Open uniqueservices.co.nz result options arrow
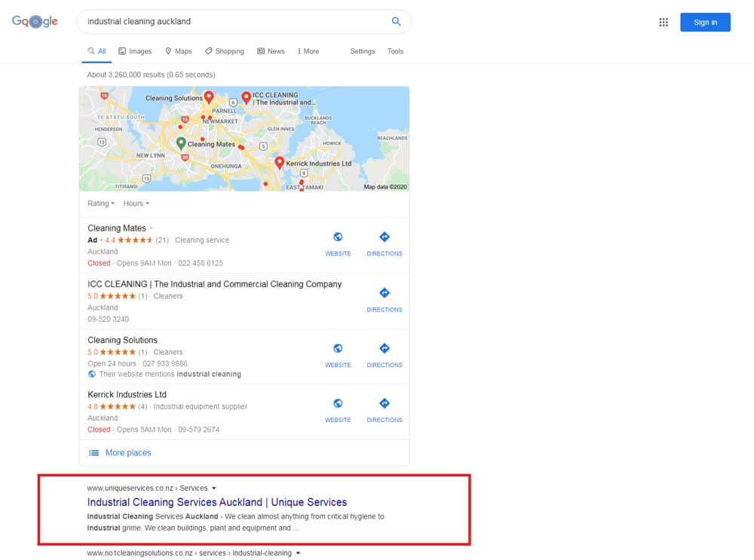 point(214,488)
